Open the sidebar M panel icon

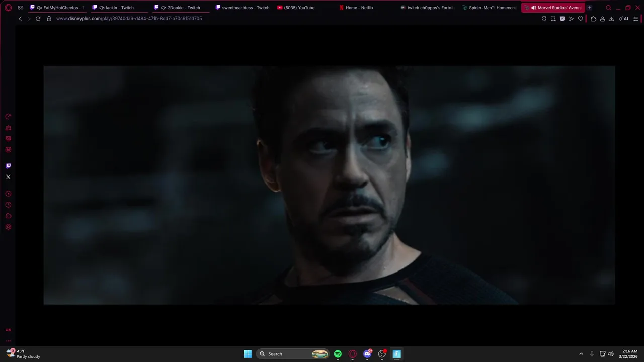(x=8, y=150)
